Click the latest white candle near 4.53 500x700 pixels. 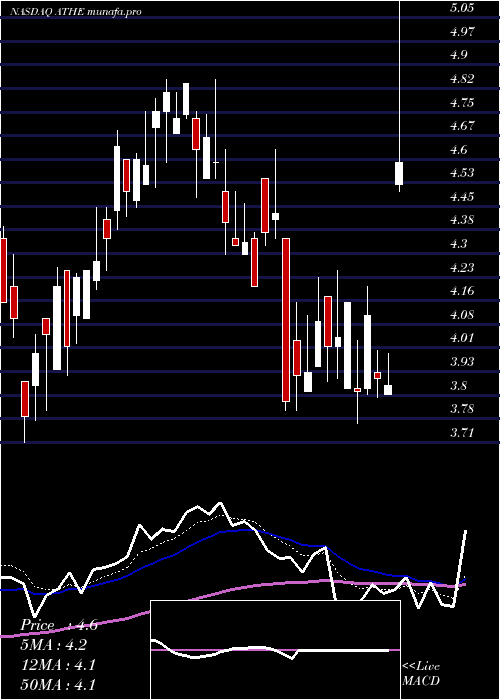[x=399, y=173]
